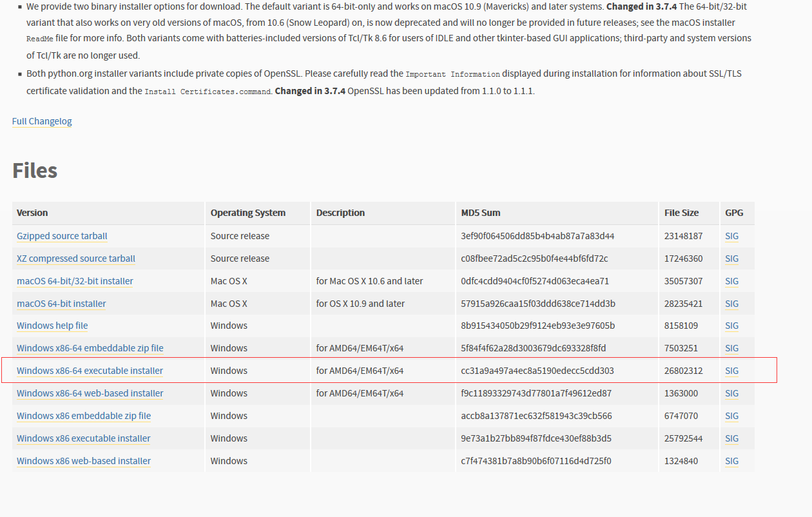
Task: Open the SIG for the Windows help file
Action: [731, 326]
